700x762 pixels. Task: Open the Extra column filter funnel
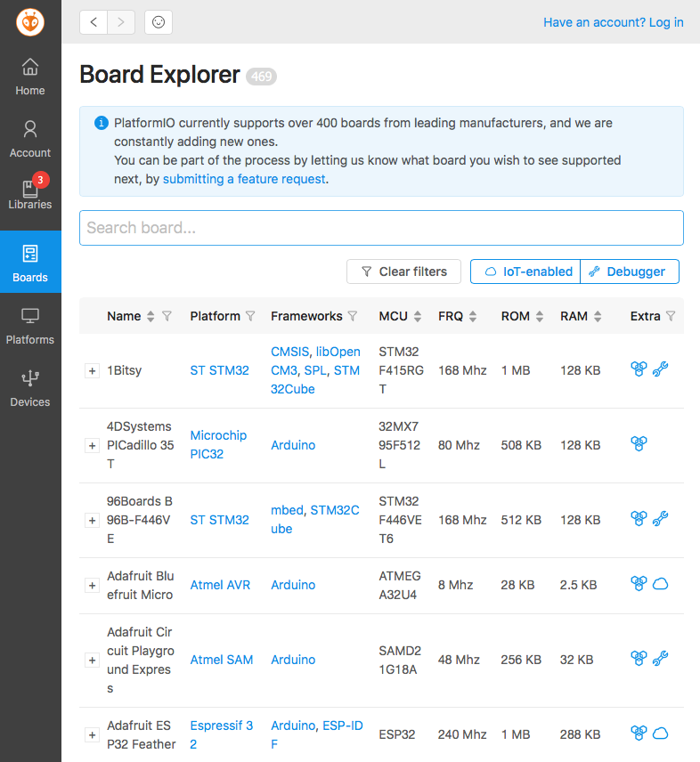[671, 316]
